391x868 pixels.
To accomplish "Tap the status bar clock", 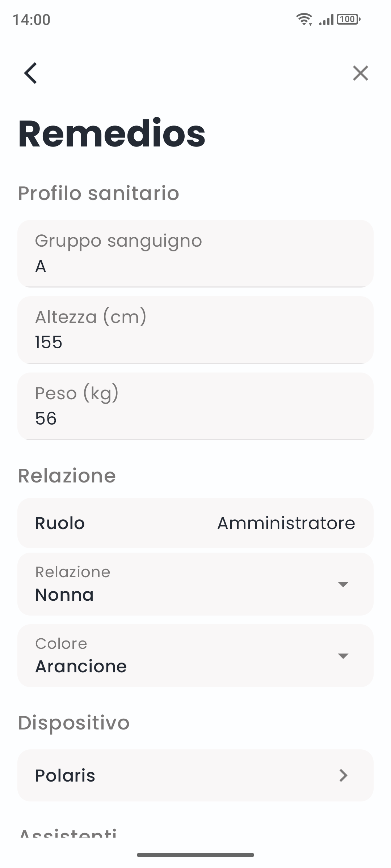I will (x=31, y=20).
